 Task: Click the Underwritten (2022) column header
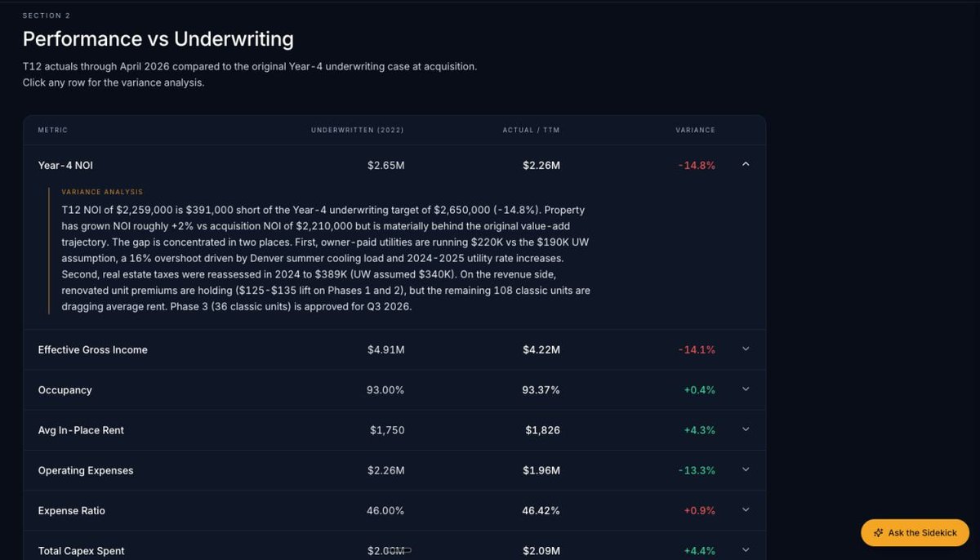357,131
